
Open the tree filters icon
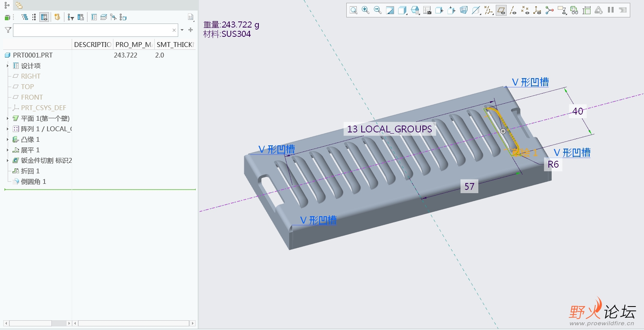(71, 17)
